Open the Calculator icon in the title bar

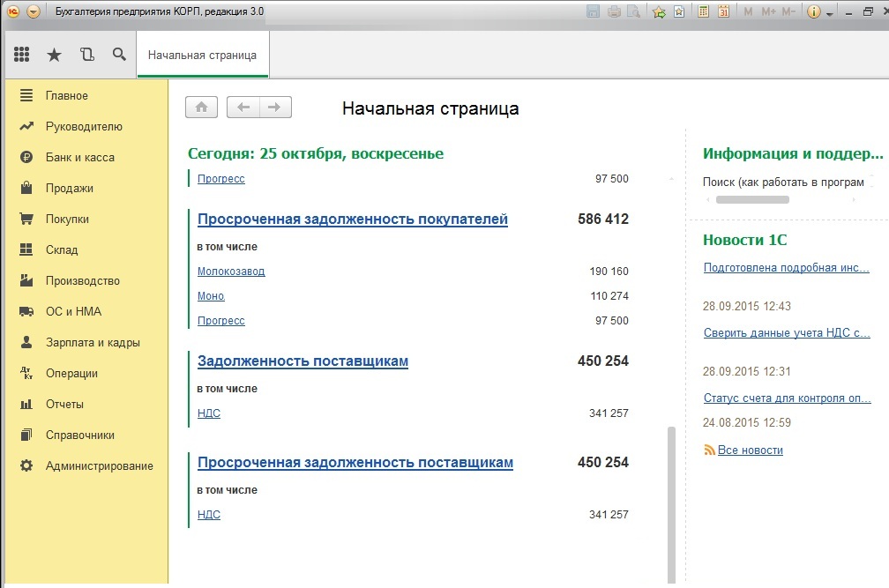[x=703, y=11]
